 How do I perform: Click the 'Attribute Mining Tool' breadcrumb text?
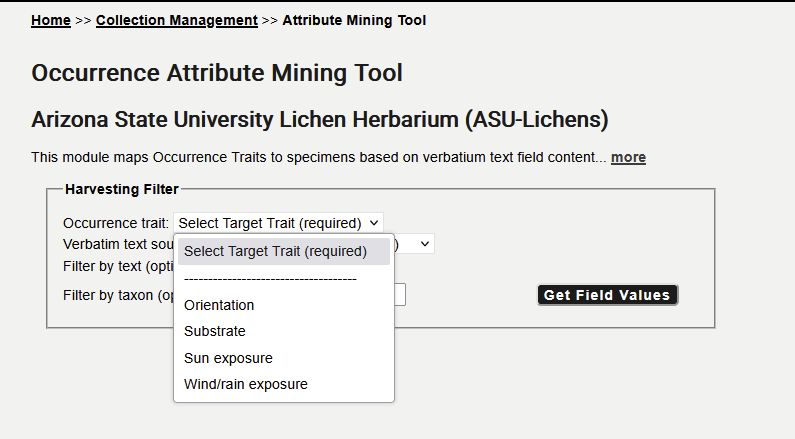click(354, 20)
